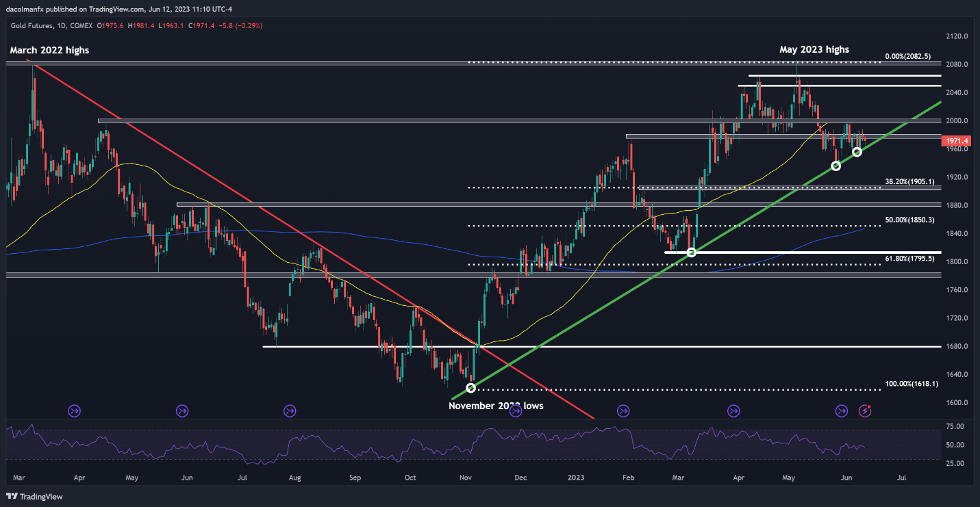The width and height of the screenshot is (980, 507).
Task: Click the RSI 75.00 axis label
Action: pos(956,426)
